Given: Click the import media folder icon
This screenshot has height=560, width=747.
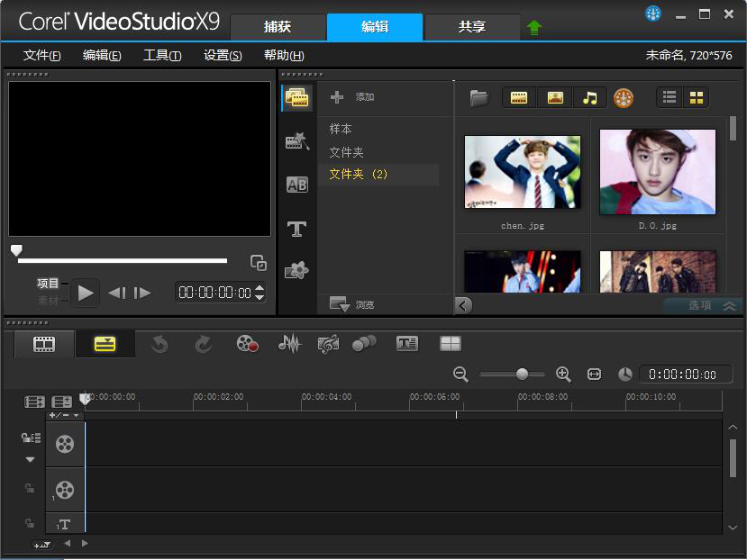Looking at the screenshot, I should click(478, 98).
